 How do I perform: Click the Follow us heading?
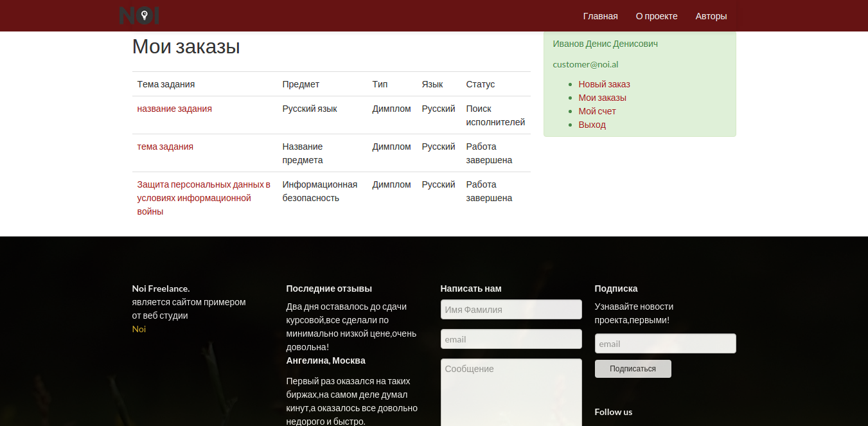[614, 412]
